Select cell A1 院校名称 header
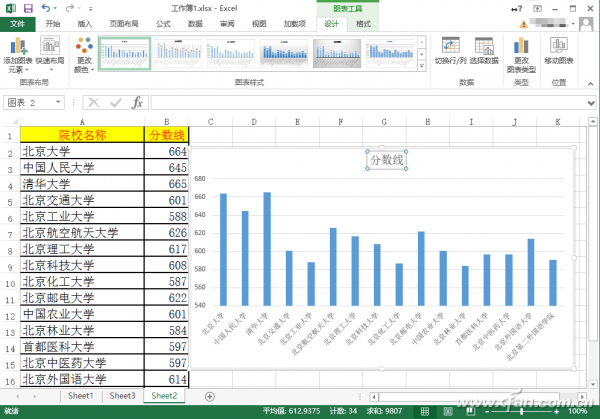The width and height of the screenshot is (600, 419). click(x=82, y=135)
